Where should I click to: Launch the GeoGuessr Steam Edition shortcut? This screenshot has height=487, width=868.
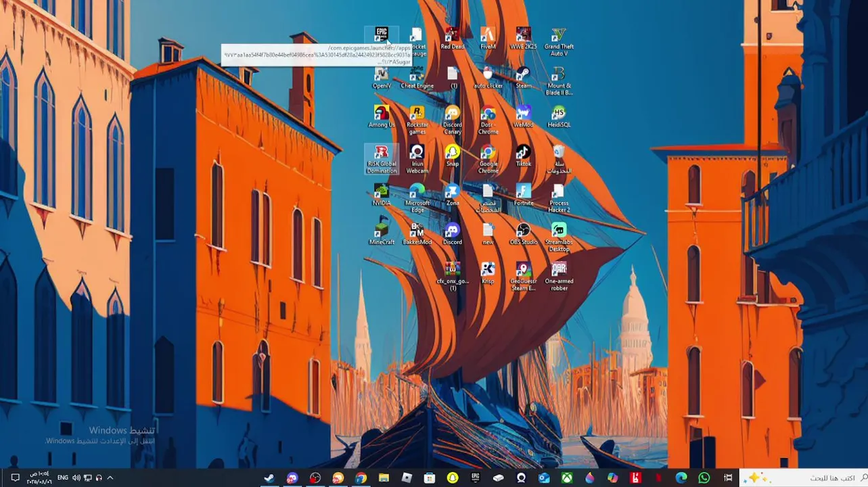tap(523, 277)
